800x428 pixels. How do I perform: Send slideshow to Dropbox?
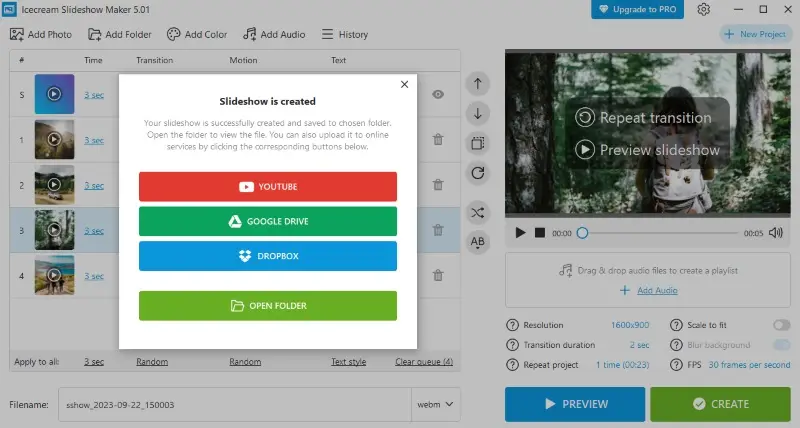point(267,256)
